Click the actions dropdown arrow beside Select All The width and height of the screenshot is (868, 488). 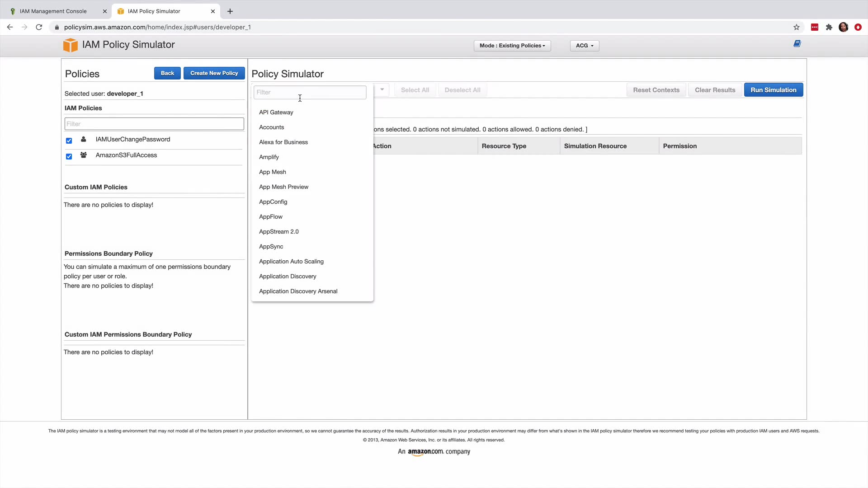point(382,89)
